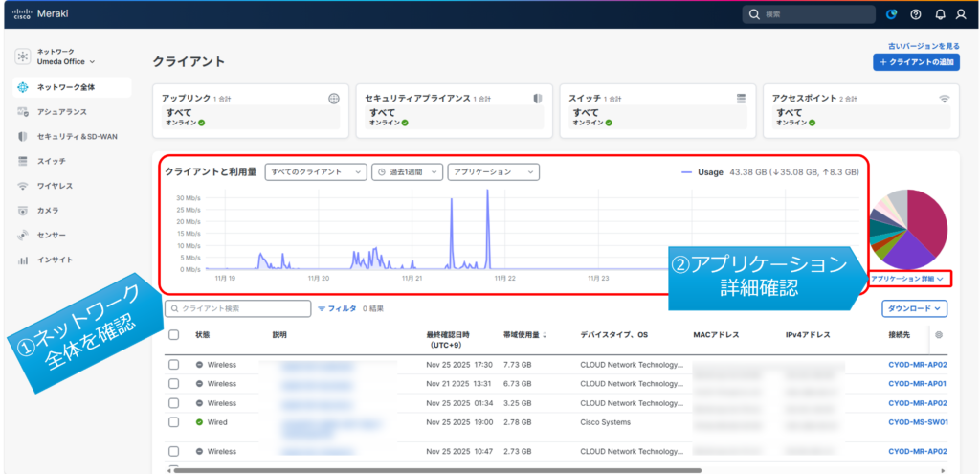Viewport: 980px width, 474px height.
Task: Click shield icon on セキュリティアプライアンス card
Action: point(538,99)
